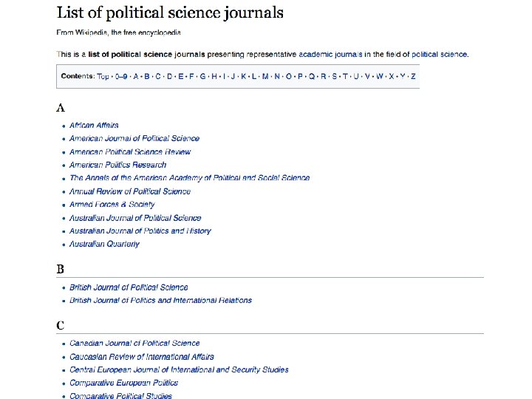Jump to section L in contents
Screen dimensions: 532x399
[254, 76]
